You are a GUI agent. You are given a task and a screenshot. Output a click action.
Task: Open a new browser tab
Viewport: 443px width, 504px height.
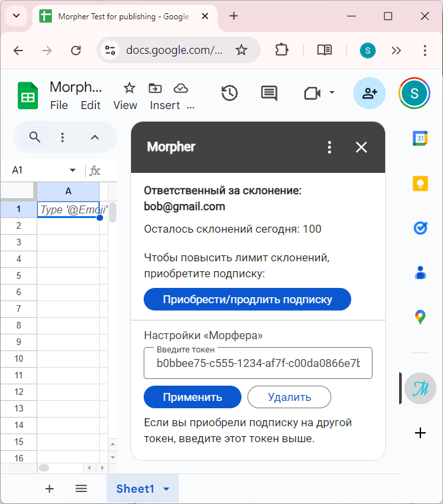coord(233,16)
